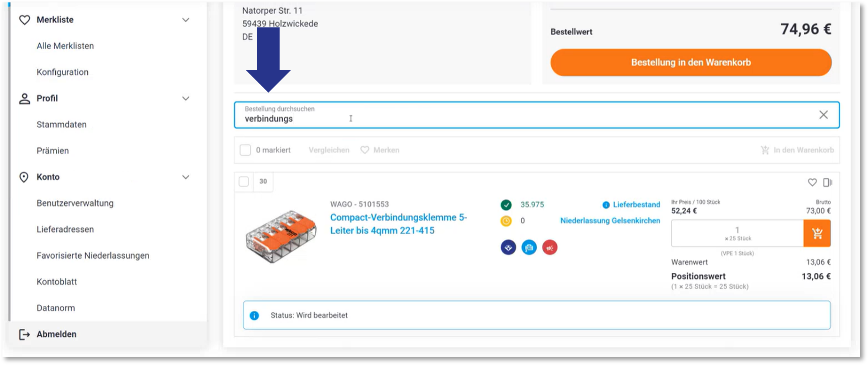Viewport: 868px width, 365px height.
Task: Collapse the Profil section chevron
Action: (186, 98)
